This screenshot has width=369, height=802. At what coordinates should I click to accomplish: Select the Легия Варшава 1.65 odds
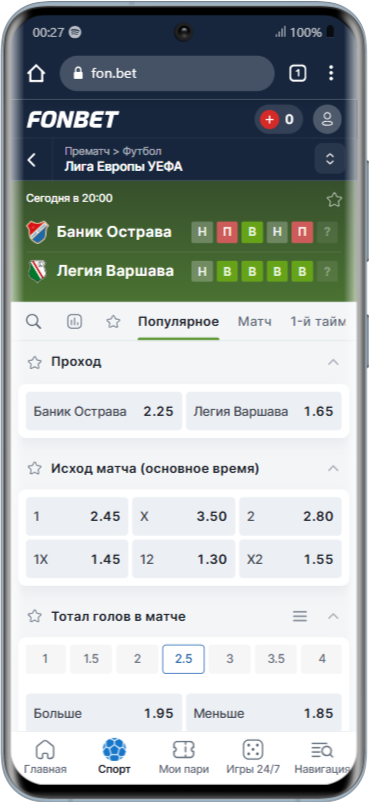pyautogui.click(x=264, y=411)
